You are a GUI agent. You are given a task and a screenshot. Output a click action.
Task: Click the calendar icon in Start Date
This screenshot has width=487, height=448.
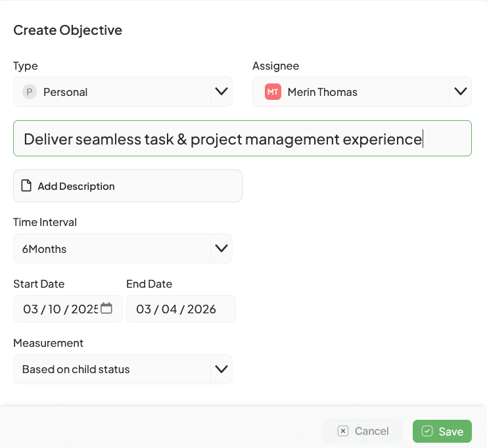(106, 308)
